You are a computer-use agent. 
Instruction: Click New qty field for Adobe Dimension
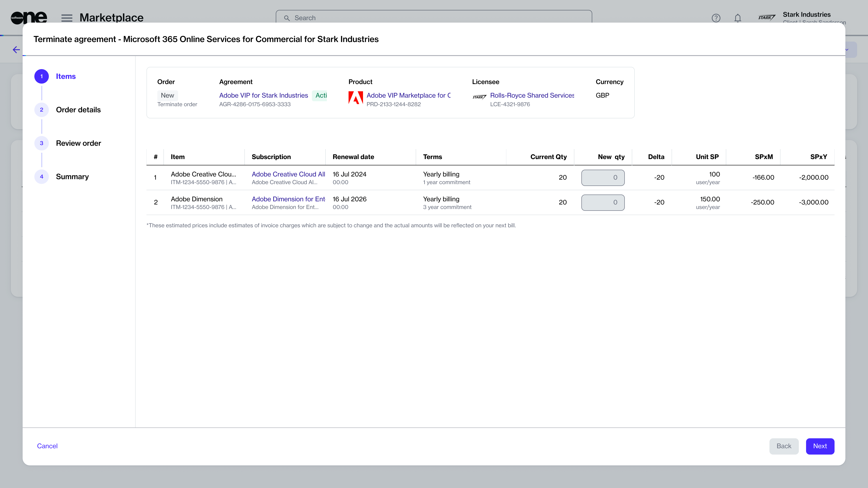click(x=602, y=202)
